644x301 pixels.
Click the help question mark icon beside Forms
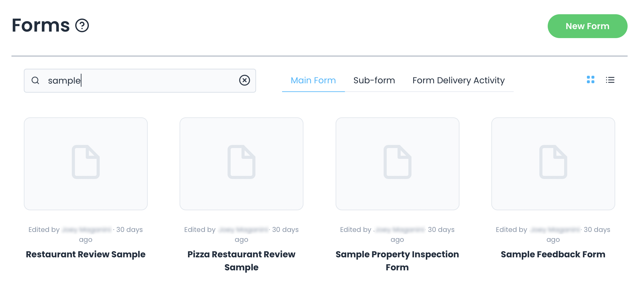[x=82, y=25]
